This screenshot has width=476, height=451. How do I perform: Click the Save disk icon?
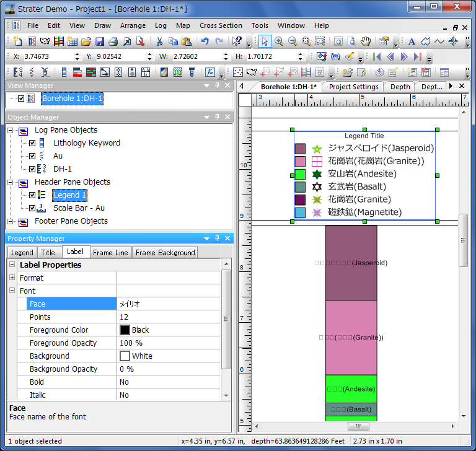click(x=99, y=42)
